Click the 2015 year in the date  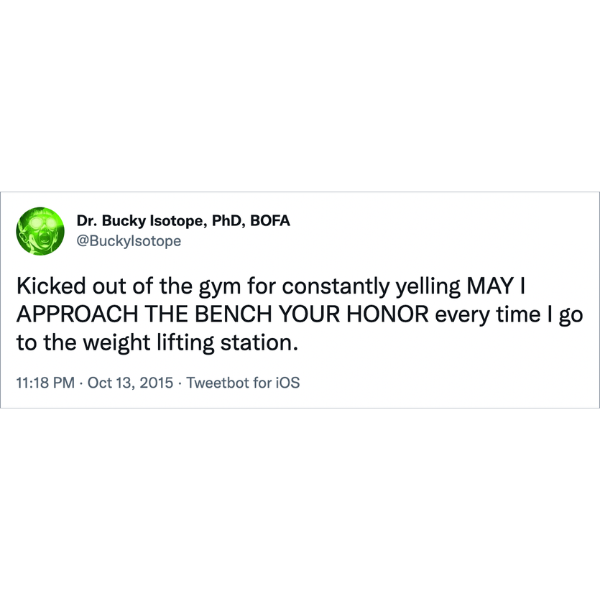156,383
